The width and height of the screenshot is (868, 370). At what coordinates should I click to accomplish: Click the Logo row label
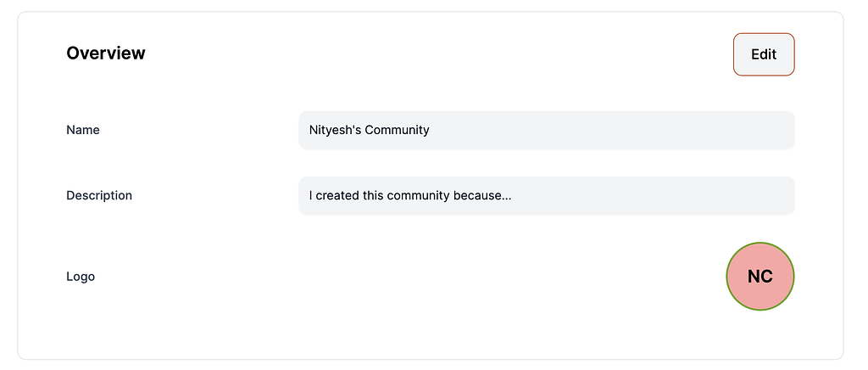click(81, 277)
